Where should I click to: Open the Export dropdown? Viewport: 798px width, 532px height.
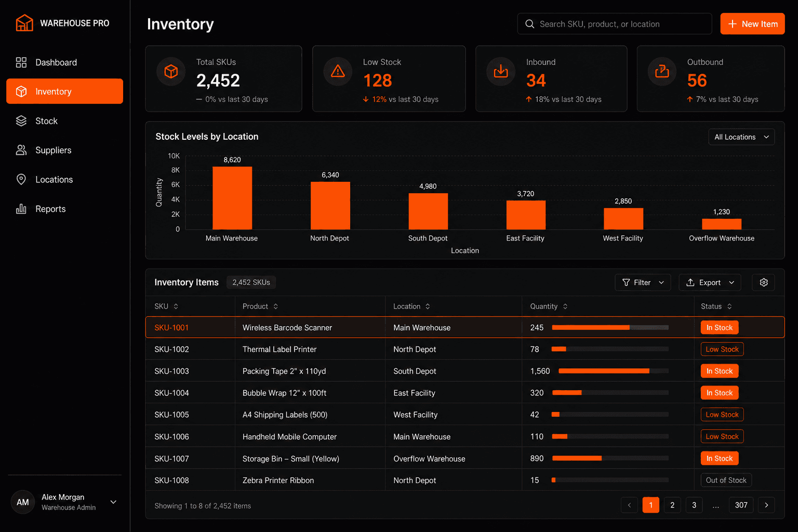point(710,283)
